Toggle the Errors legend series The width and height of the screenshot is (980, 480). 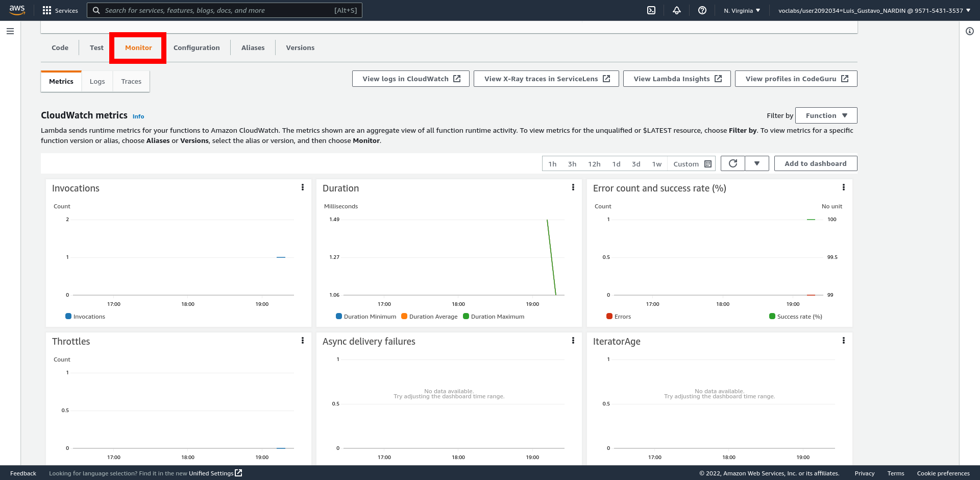[619, 317]
